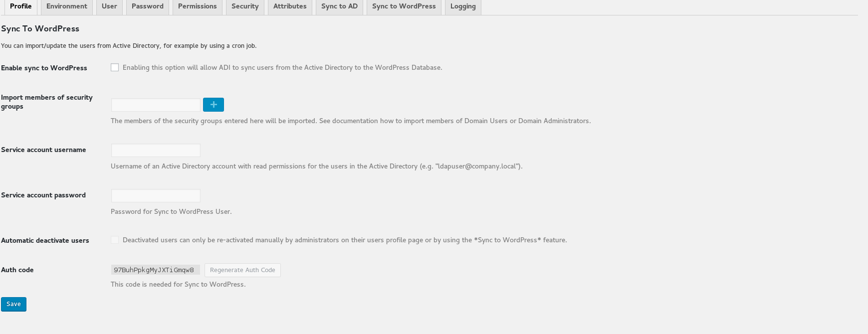868x334 pixels.
Task: Switch to the Environment tab
Action: point(67,6)
